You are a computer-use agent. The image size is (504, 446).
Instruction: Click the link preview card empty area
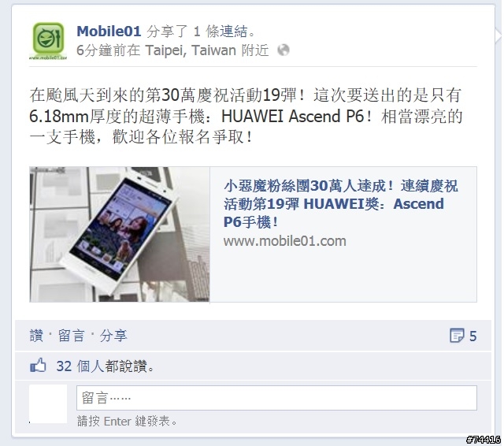343,275
